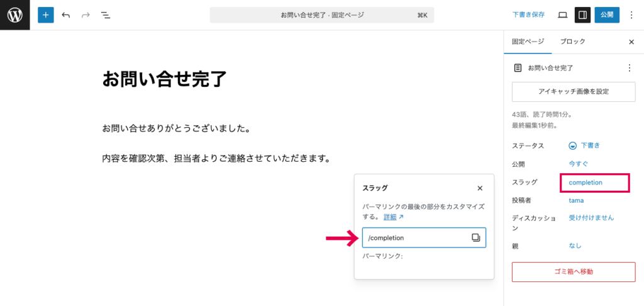Screen dimensions: 644x306
Task: Click the 公開 publish button
Action: coord(607,15)
